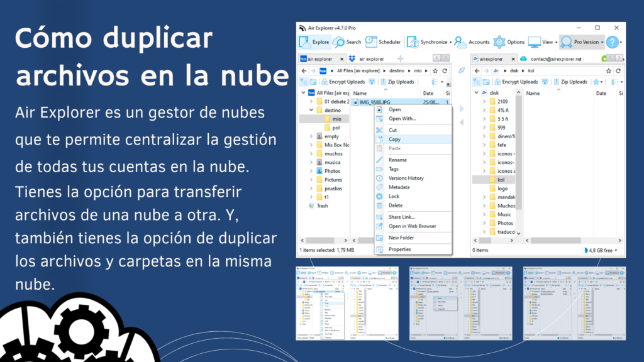The width and height of the screenshot is (644, 362).
Task: Click disk in the right pane breadcrumb
Action: tap(514, 70)
